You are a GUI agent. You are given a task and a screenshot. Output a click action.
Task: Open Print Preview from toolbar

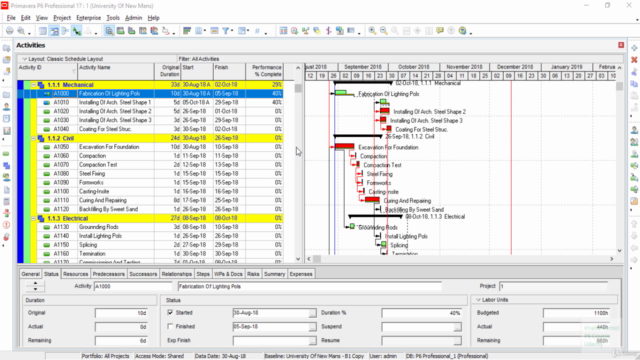(x=21, y=31)
